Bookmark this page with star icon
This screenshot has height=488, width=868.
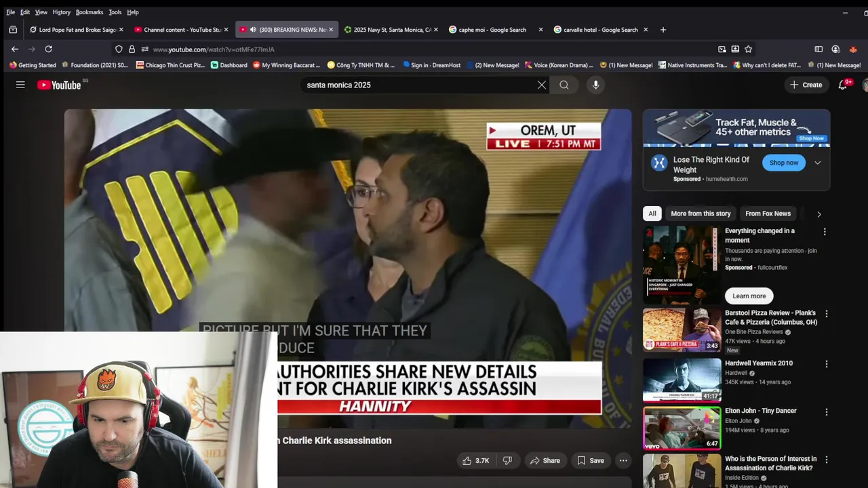[748, 49]
